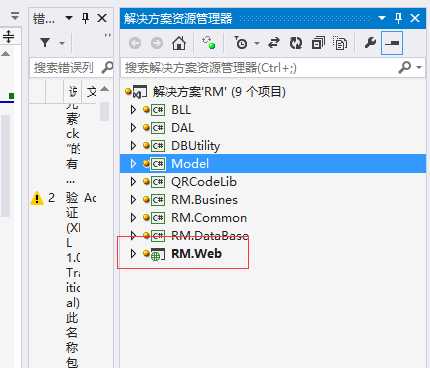Click Error List scroll up arrow

105,89
